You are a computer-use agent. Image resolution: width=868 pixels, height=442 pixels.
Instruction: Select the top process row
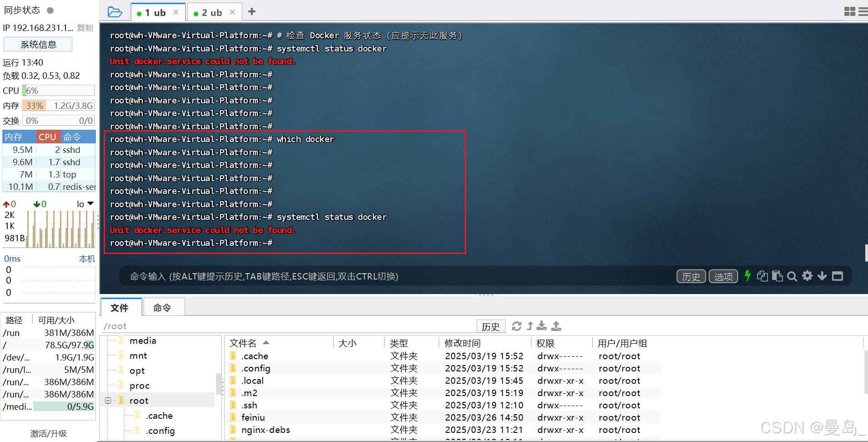pyautogui.click(x=49, y=175)
